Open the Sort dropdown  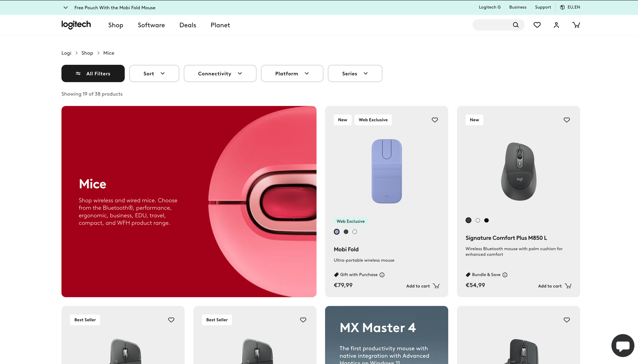(154, 73)
